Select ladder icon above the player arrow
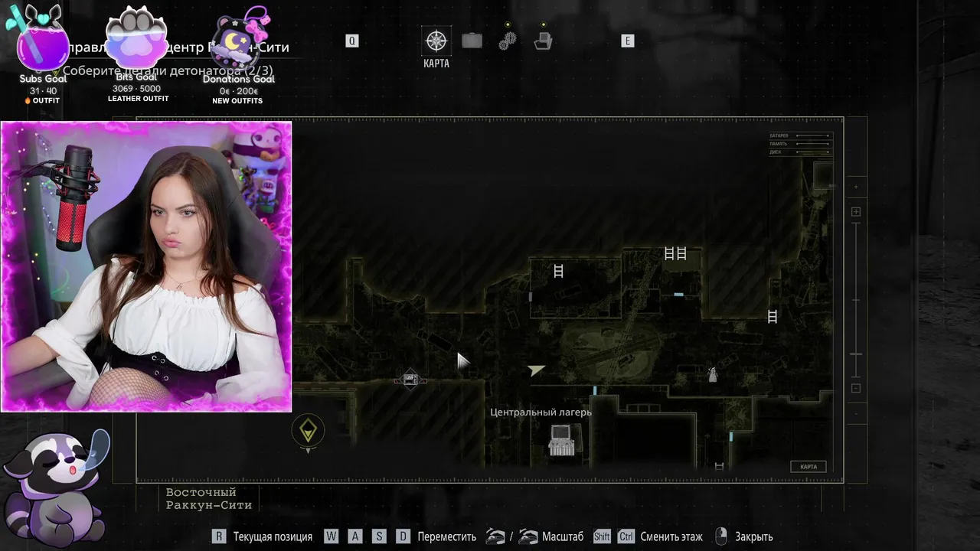The image size is (980, 551). pos(558,271)
